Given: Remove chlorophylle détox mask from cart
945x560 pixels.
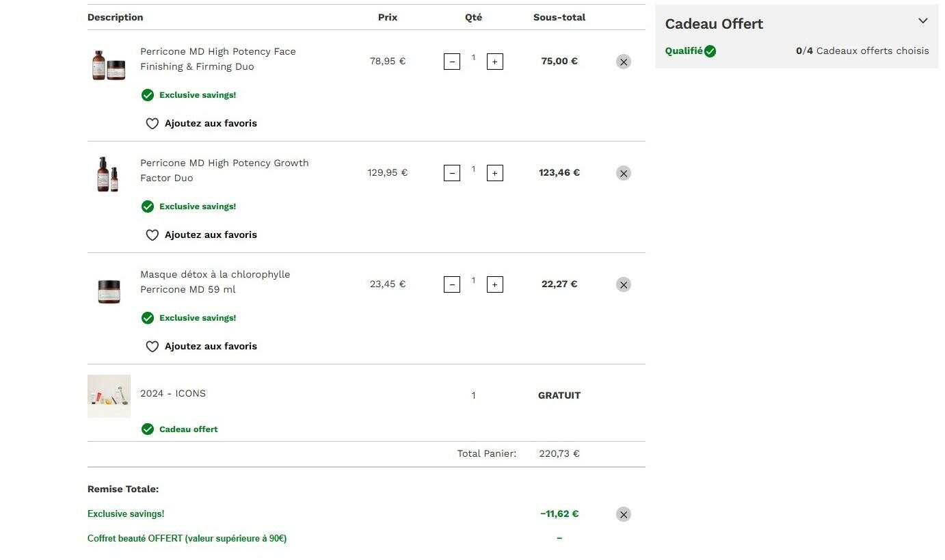Looking at the screenshot, I should point(623,284).
